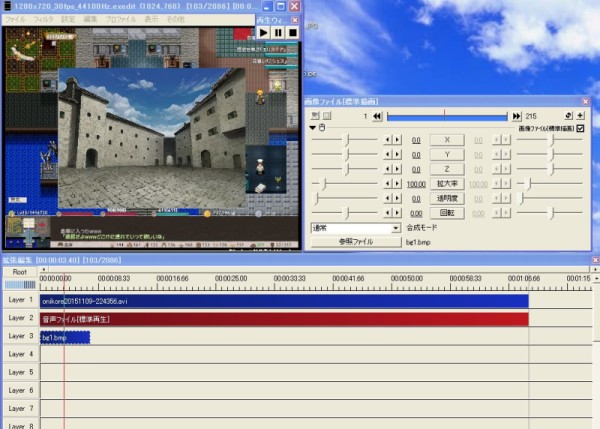Viewport: 600px width, 429px height.
Task: Click the 回転 value 0.00 field
Action: pos(416,214)
